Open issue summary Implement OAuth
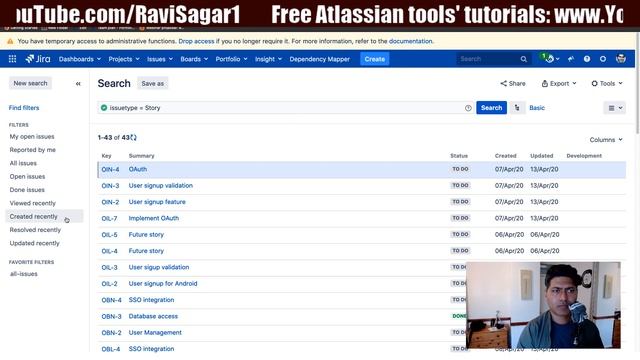 153,218
